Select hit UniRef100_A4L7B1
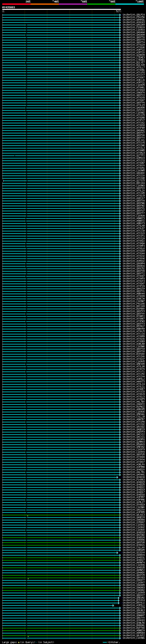The image size is (146, 644). (133, 472)
